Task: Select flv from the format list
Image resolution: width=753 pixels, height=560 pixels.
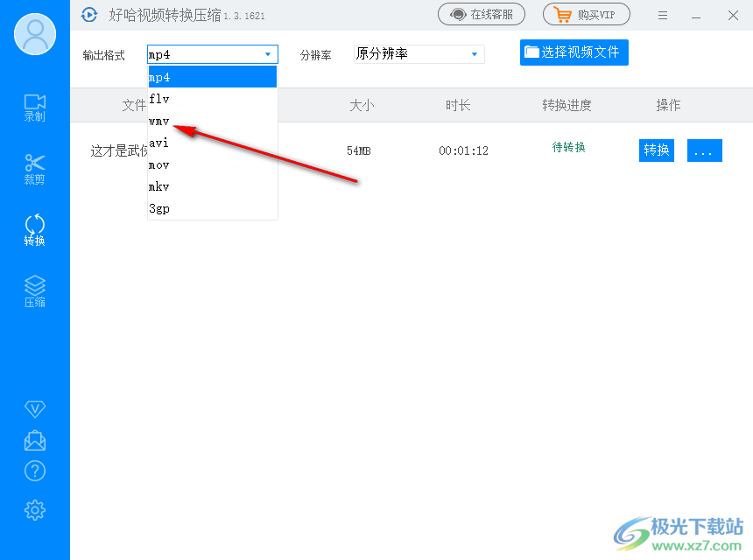Action: click(212, 99)
